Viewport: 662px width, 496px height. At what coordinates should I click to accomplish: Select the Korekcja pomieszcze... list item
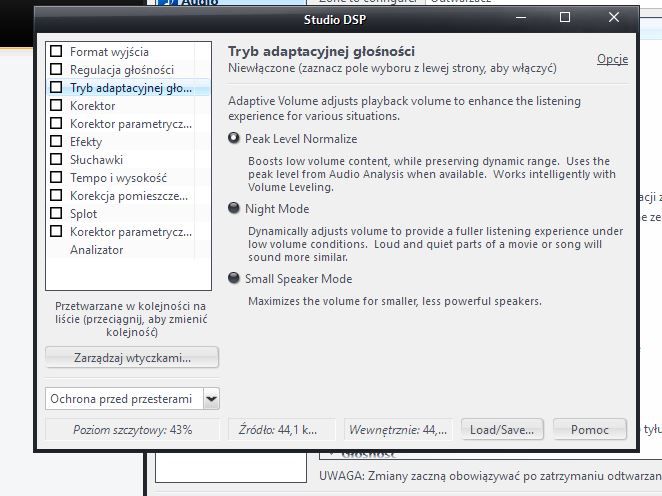point(129,196)
